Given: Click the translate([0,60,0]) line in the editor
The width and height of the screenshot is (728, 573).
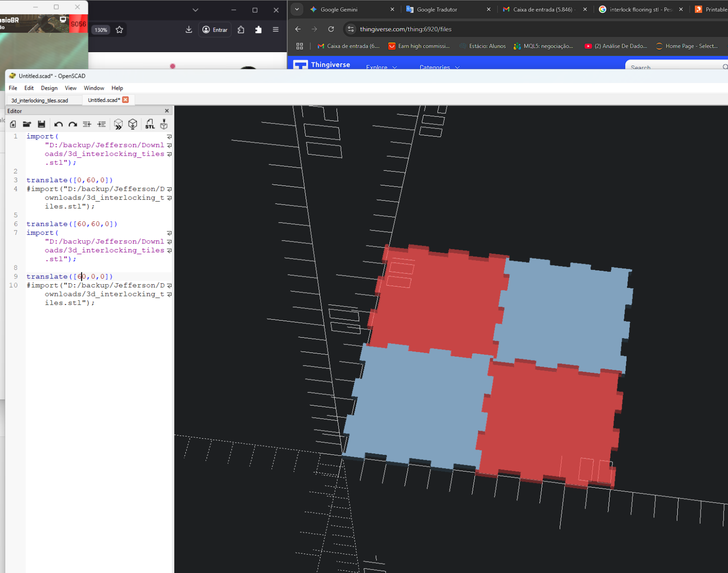Looking at the screenshot, I should coord(70,180).
